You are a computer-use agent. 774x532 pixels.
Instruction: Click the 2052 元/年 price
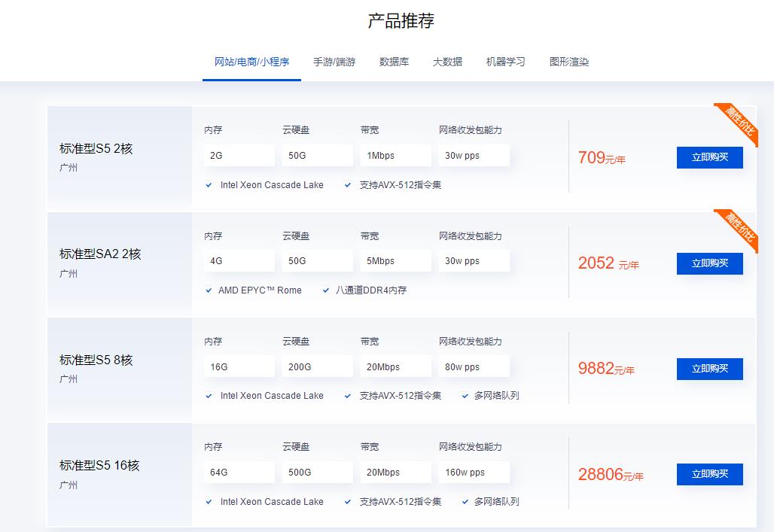tap(608, 263)
